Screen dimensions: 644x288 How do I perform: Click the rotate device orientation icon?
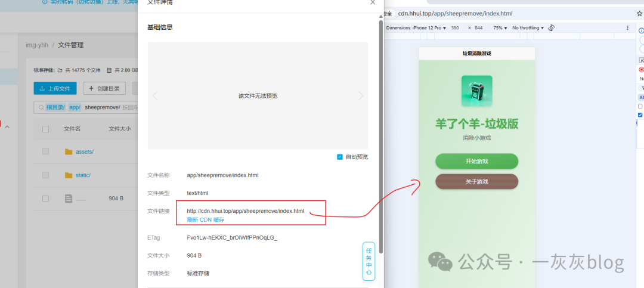click(552, 28)
